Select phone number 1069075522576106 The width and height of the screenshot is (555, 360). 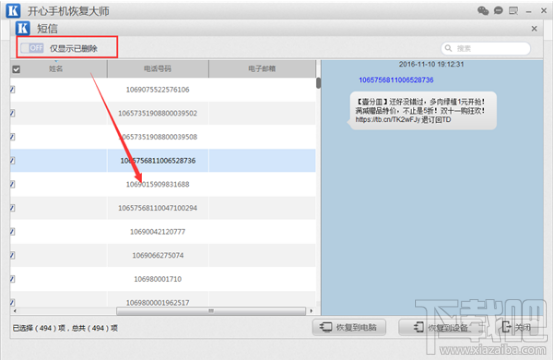click(x=158, y=90)
